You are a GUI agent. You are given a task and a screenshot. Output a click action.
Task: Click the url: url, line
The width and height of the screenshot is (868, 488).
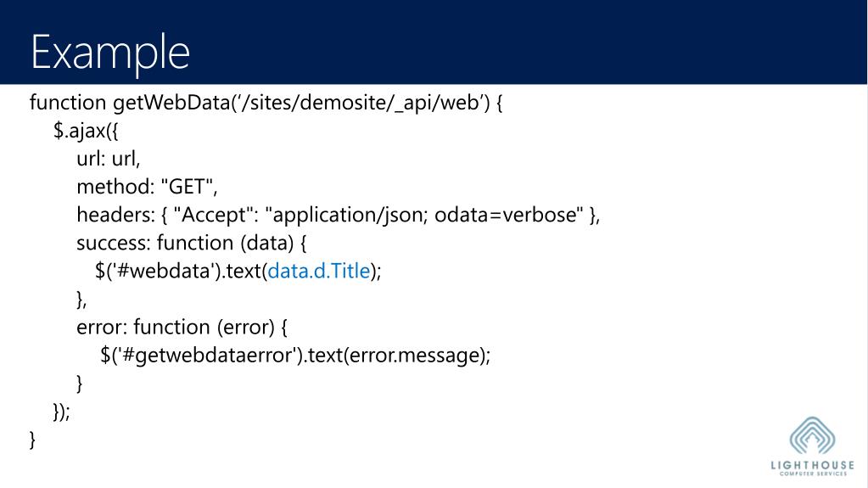pos(109,159)
